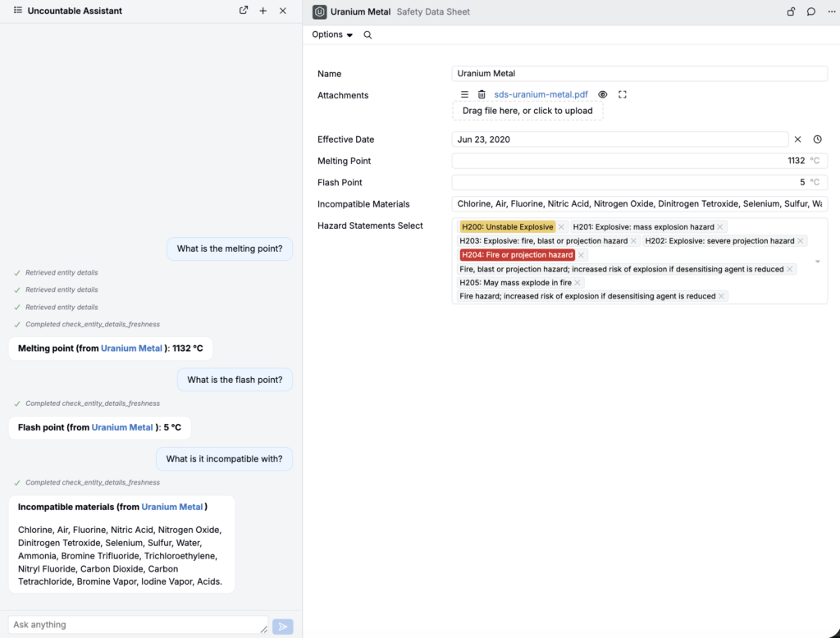Remove the H200 Unstable Explosive tag
840x638 pixels.
[561, 227]
